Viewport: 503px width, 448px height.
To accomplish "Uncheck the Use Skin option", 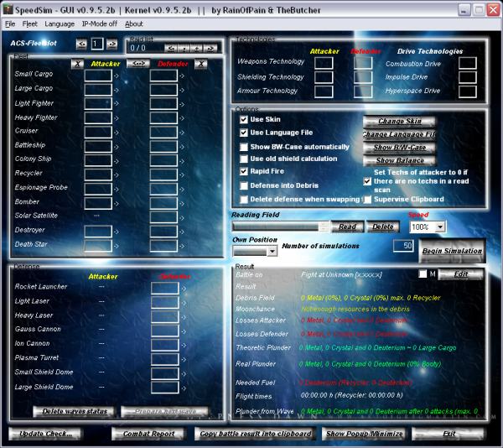I will click(x=244, y=120).
